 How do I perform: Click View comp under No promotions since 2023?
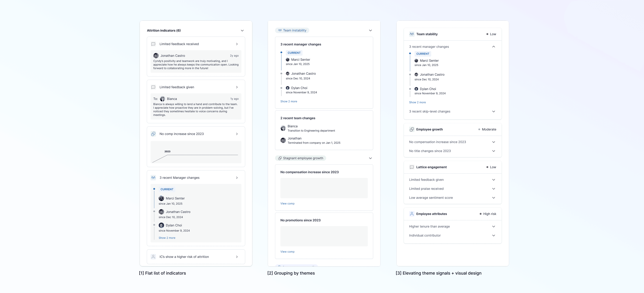[x=287, y=252]
